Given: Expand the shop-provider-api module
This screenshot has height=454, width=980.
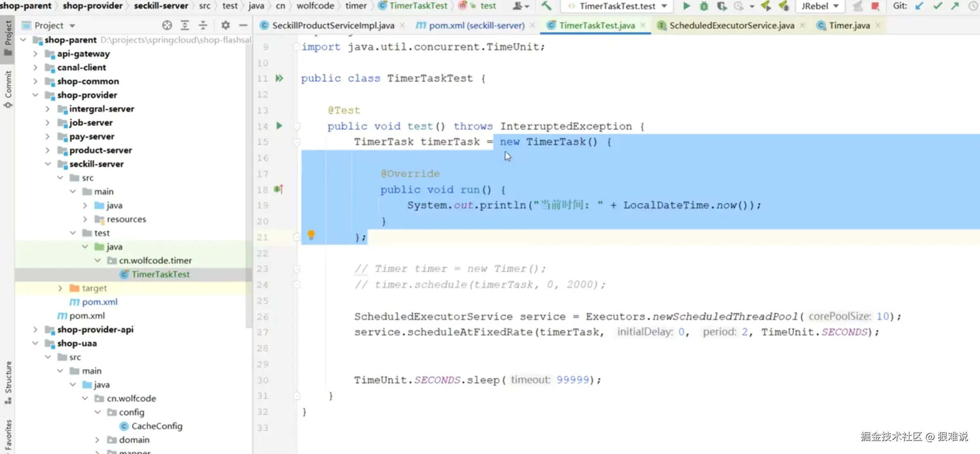Looking at the screenshot, I should point(36,329).
